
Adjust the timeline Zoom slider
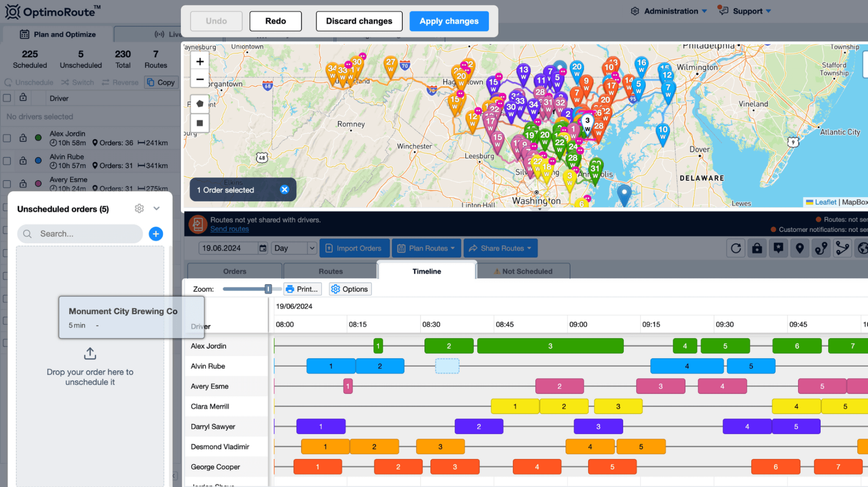tap(268, 289)
